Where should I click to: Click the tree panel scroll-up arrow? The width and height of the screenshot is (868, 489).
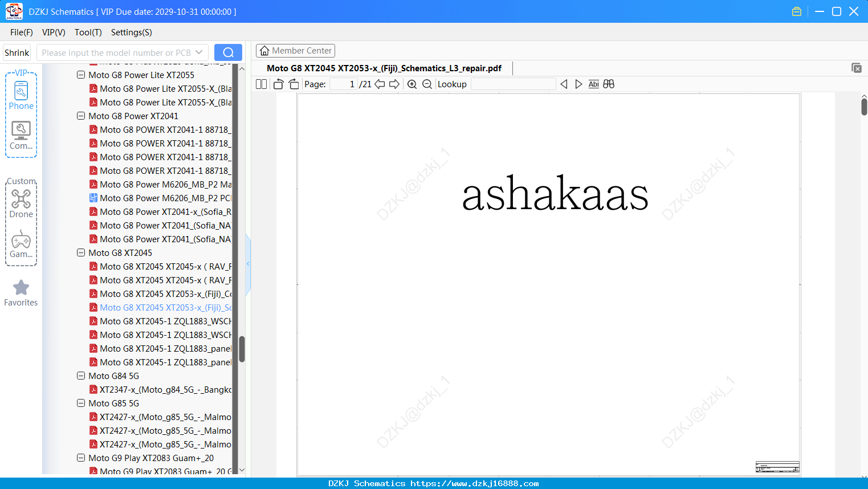[242, 68]
